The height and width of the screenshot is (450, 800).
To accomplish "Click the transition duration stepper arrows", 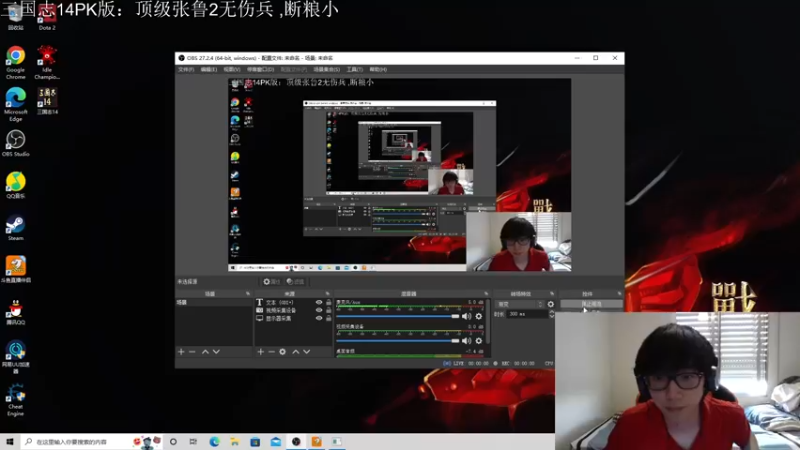I will tap(552, 314).
